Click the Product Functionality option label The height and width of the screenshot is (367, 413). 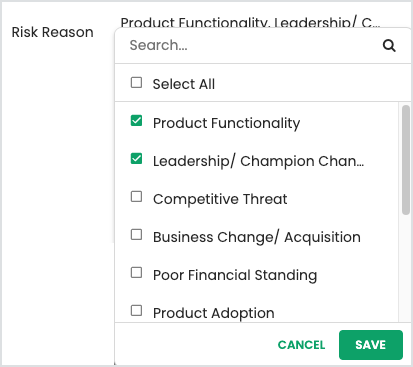point(227,123)
